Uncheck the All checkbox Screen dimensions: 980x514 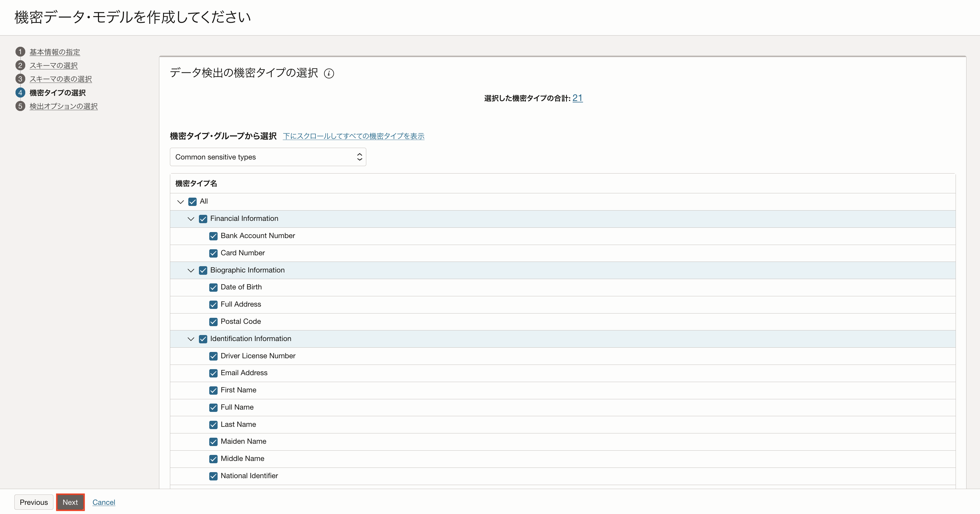[x=193, y=201]
